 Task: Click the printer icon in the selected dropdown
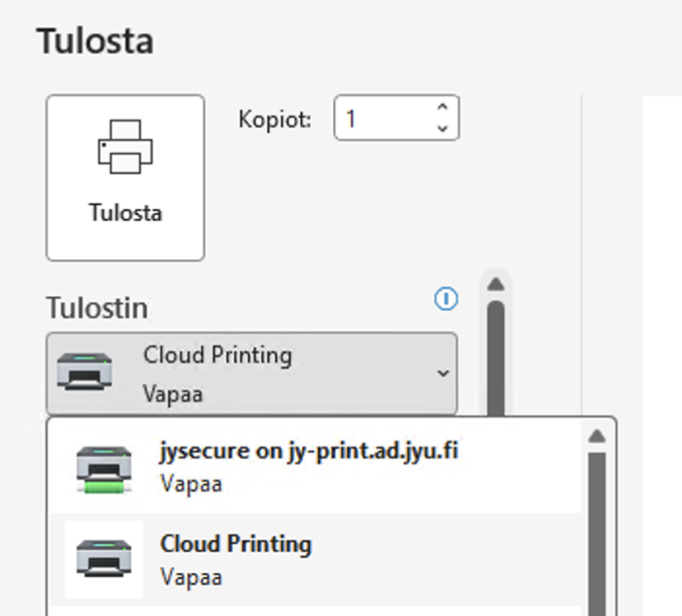pos(85,372)
